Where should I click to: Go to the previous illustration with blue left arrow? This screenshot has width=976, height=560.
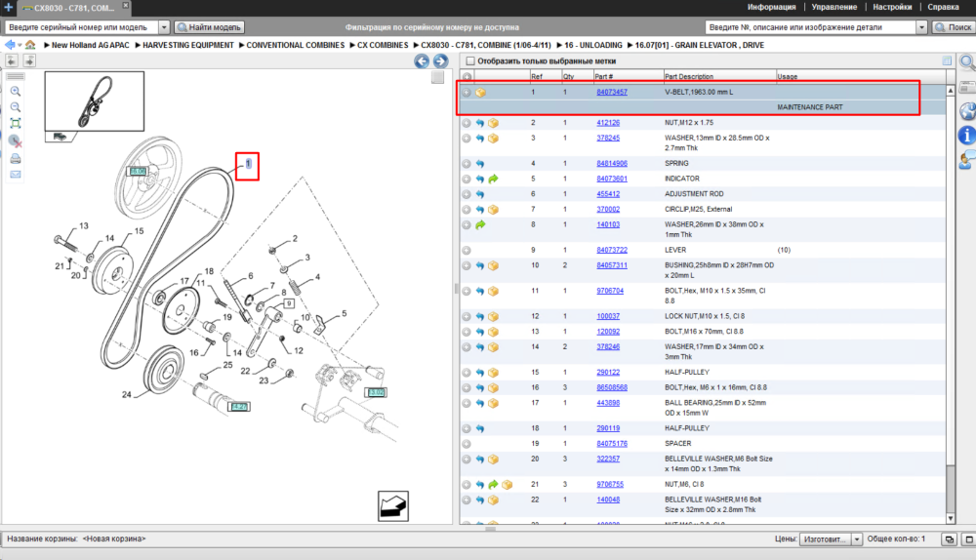point(422,61)
